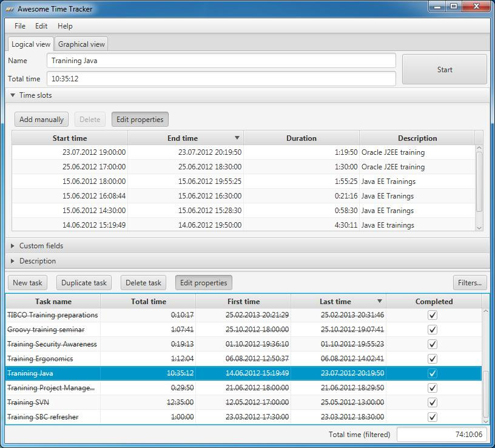Viewport: 495px width, 448px height.
Task: Click sort arrow on End time column
Action: click(237, 138)
